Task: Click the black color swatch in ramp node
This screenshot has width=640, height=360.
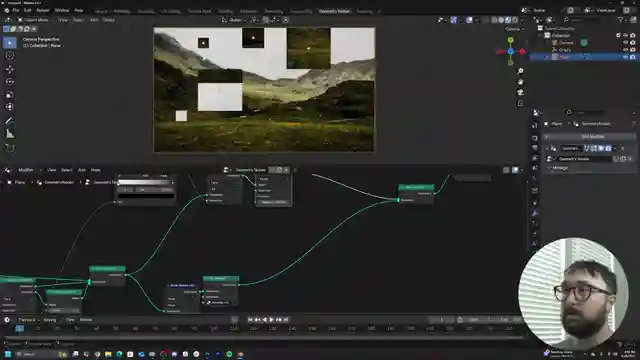Action: click(146, 196)
